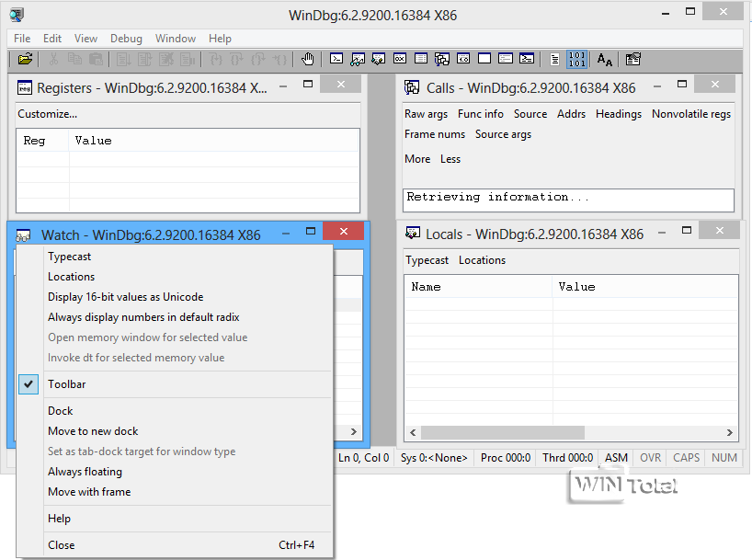
Task: Click the greyed Copy toolbar icon
Action: coord(74,59)
